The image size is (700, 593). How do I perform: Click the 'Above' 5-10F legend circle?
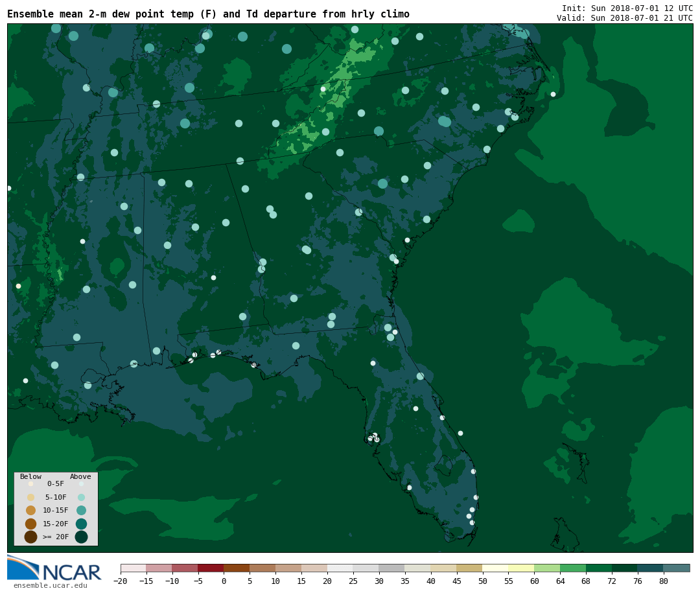coord(81,498)
